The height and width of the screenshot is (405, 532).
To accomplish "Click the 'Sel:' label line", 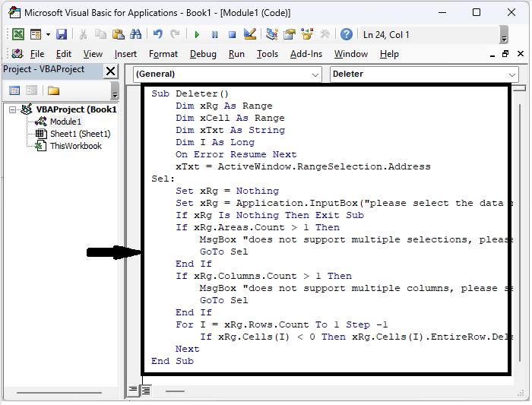I will pyautogui.click(x=163, y=179).
